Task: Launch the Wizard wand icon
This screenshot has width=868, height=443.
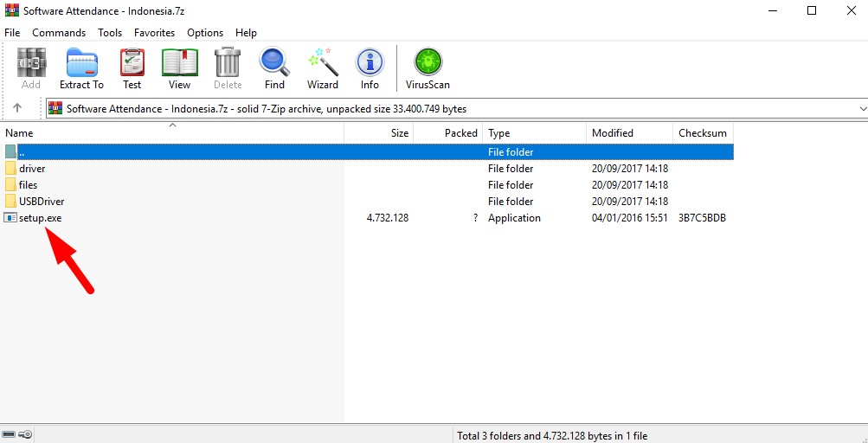Action: click(x=323, y=62)
